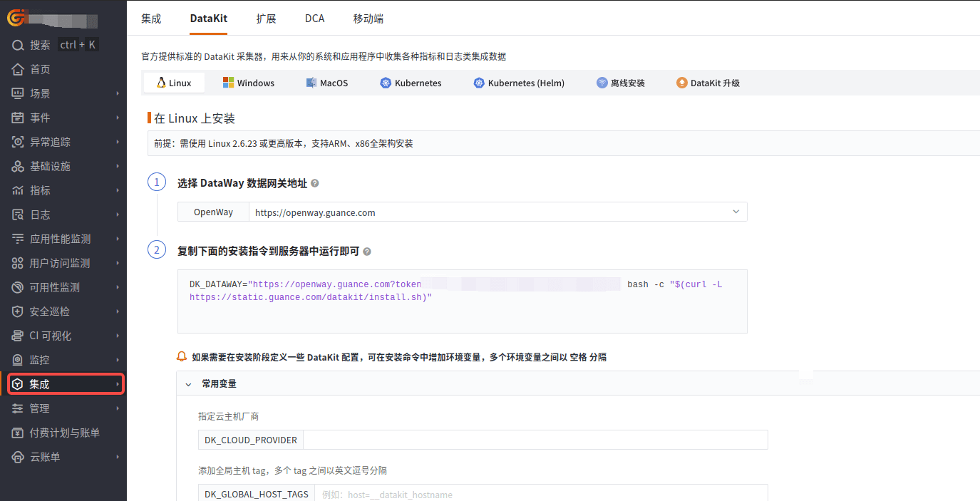Open the 指标 (metrics) section icon
Viewport: 980px width, 501px height.
click(x=18, y=190)
